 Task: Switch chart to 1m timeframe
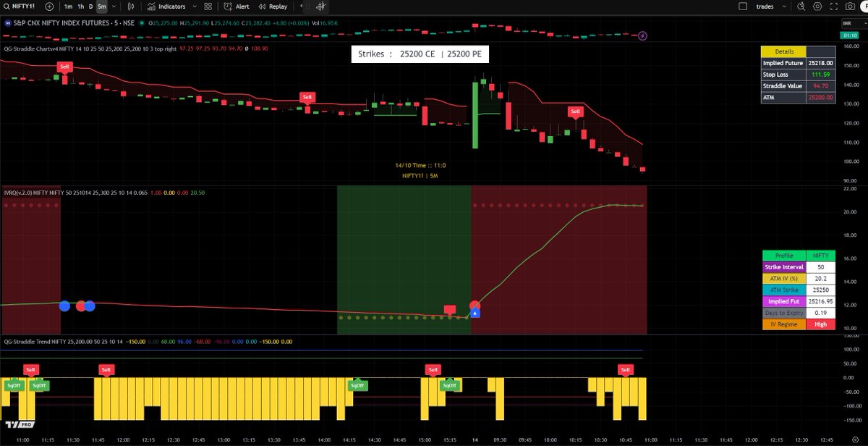click(68, 7)
